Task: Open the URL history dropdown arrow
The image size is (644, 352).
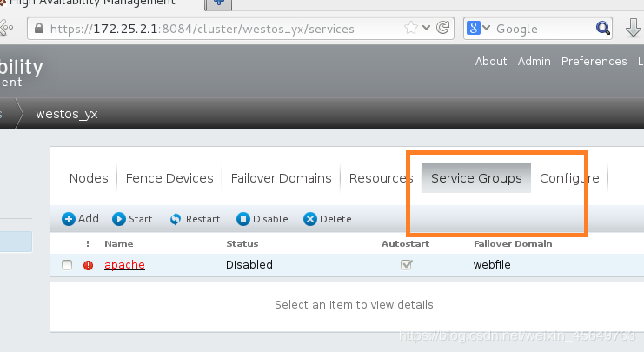Action: click(427, 28)
